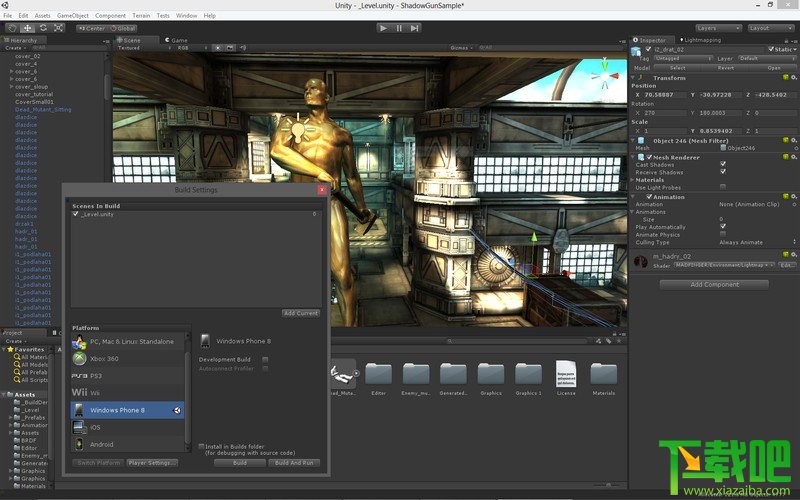Enable the Development Build checkbox
The image size is (800, 500).
tap(265, 359)
